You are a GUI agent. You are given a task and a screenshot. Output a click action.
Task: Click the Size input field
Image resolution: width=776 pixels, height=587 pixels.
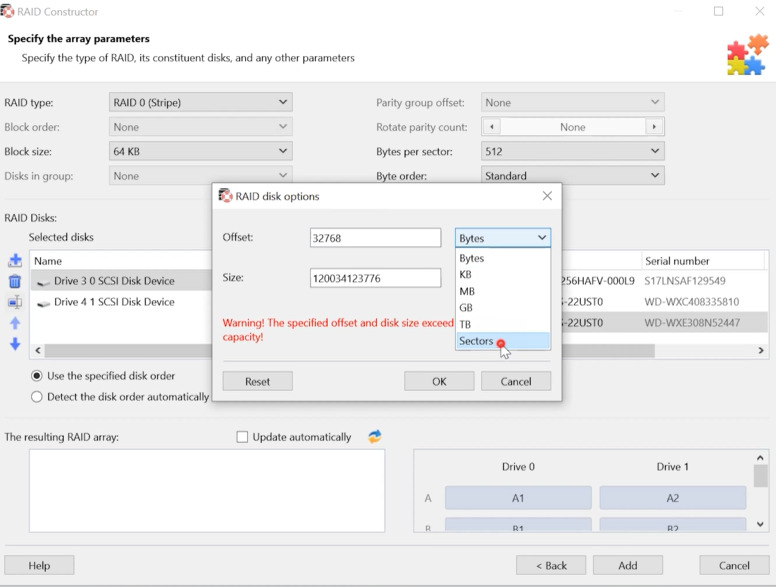tap(375, 278)
